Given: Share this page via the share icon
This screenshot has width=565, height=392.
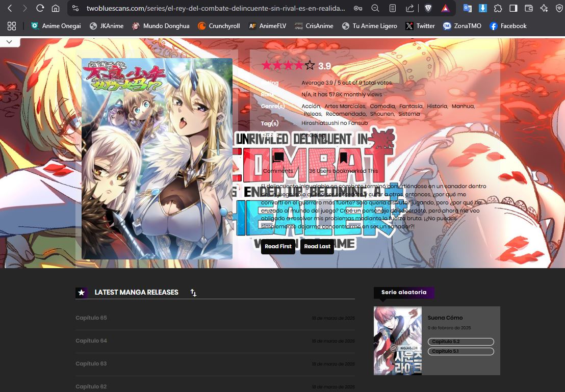Looking at the screenshot, I should 409,8.
